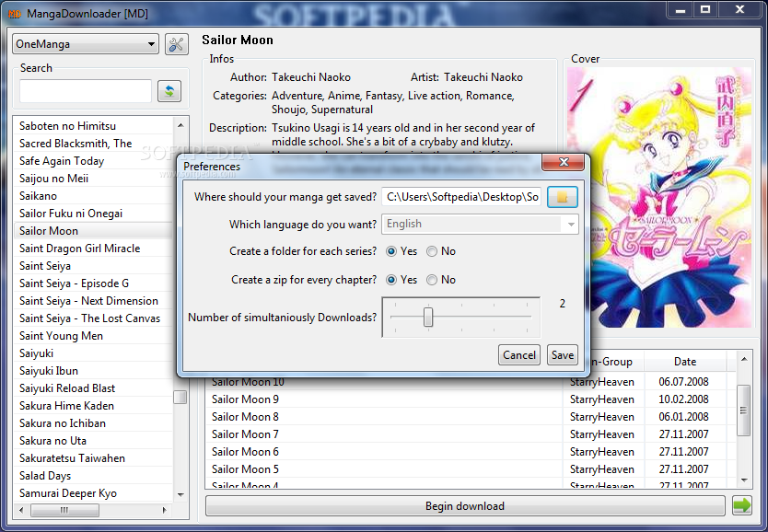Click the manga list scroll up arrow
This screenshot has height=532, width=768.
click(x=180, y=125)
